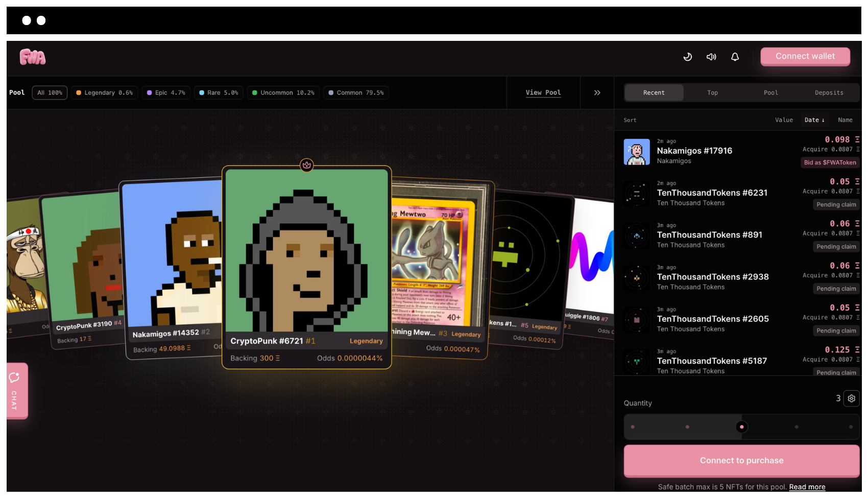Click Pending claim for TenThousandTokens #5187
The image size is (868, 496).
point(836,372)
